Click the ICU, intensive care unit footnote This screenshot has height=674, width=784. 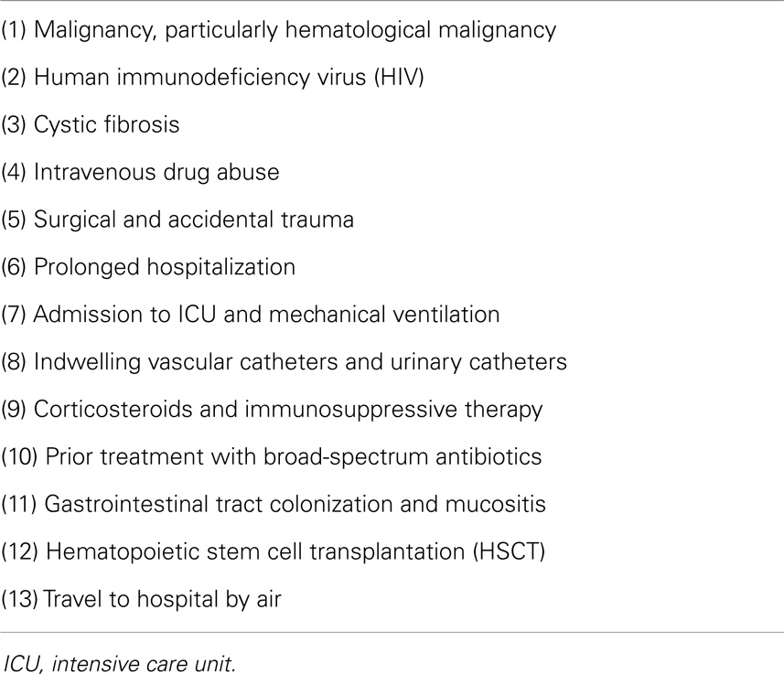coord(119,664)
